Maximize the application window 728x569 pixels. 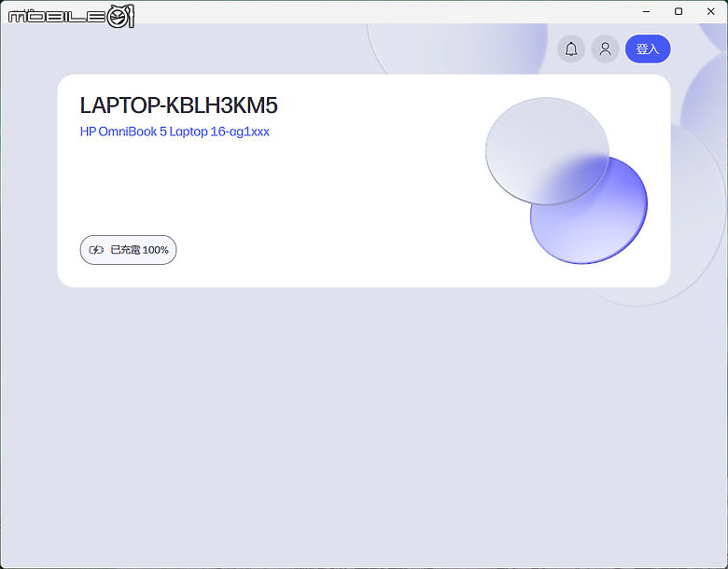[x=679, y=11]
